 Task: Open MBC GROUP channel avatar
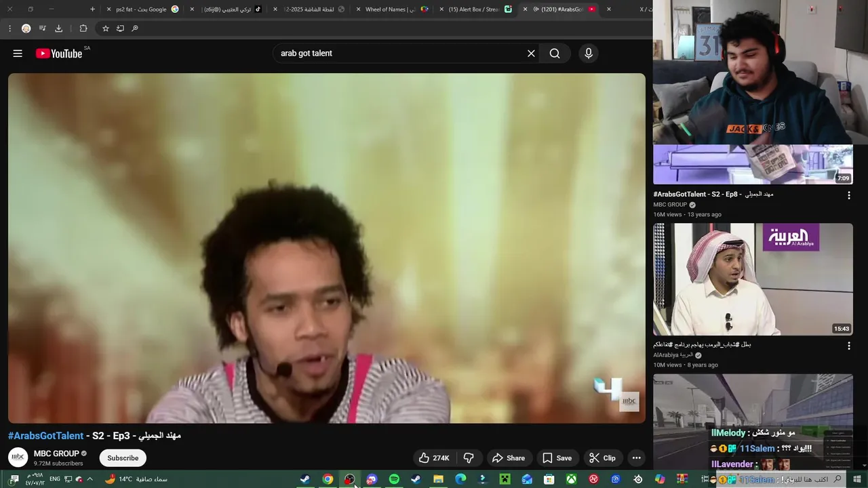tap(18, 458)
